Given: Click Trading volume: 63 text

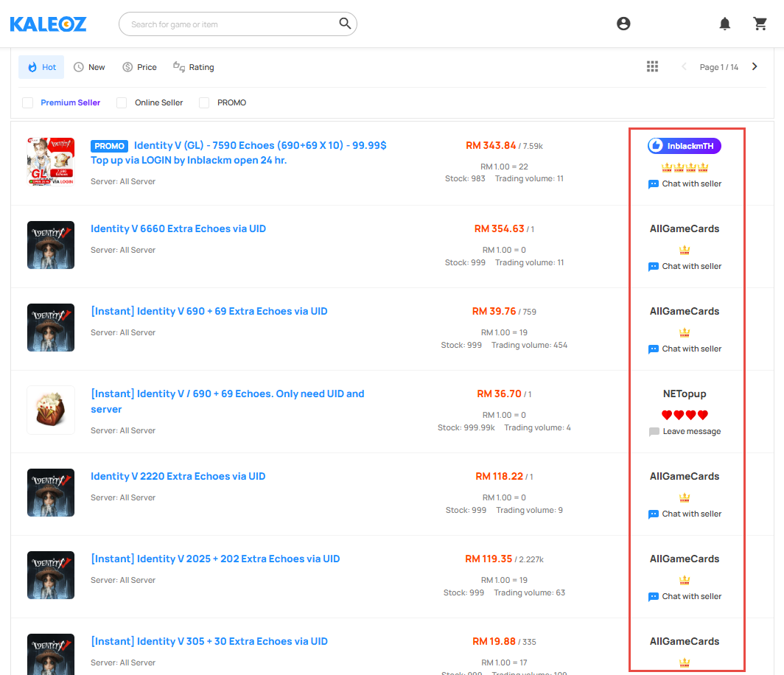Looking at the screenshot, I should 530,592.
